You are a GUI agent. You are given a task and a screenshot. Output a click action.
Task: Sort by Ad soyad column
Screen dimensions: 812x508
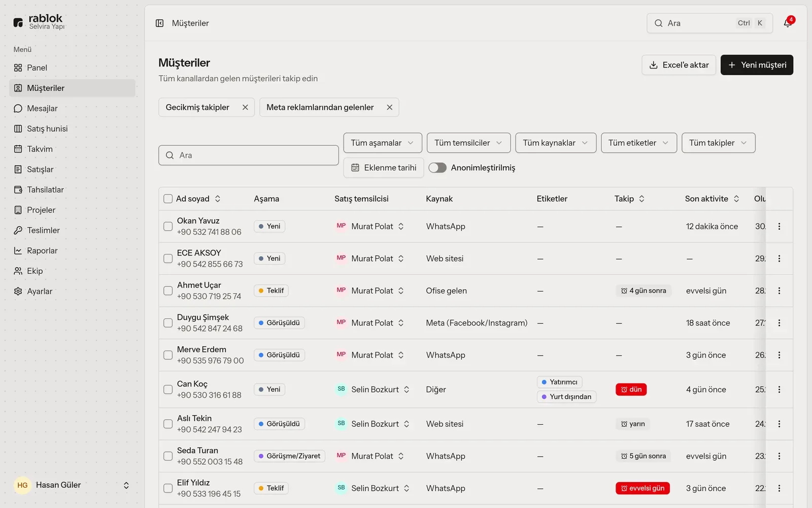[198, 199]
